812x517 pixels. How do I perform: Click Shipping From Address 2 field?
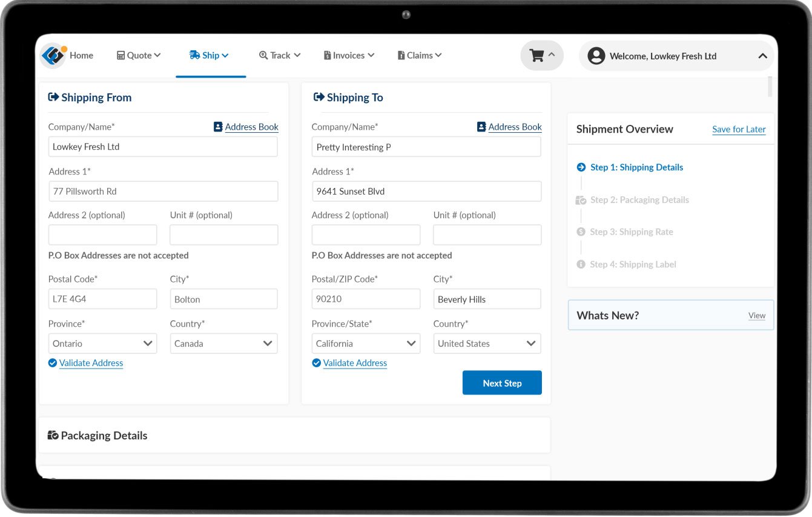[102, 235]
